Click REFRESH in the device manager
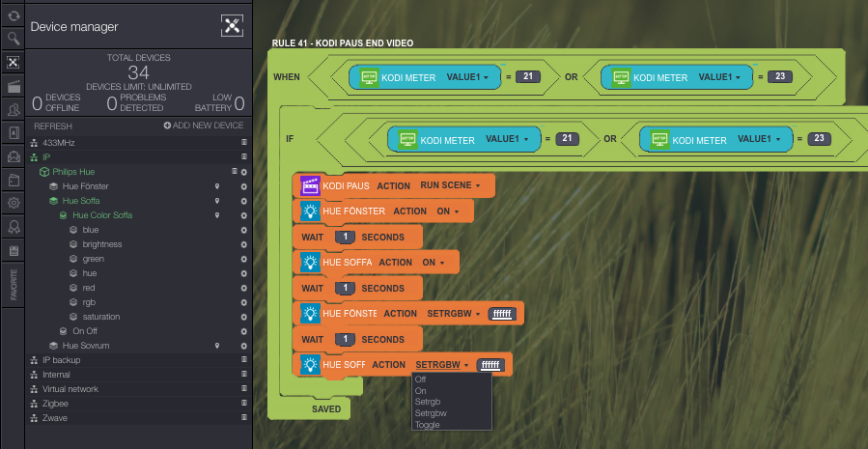This screenshot has width=868, height=449. click(53, 126)
